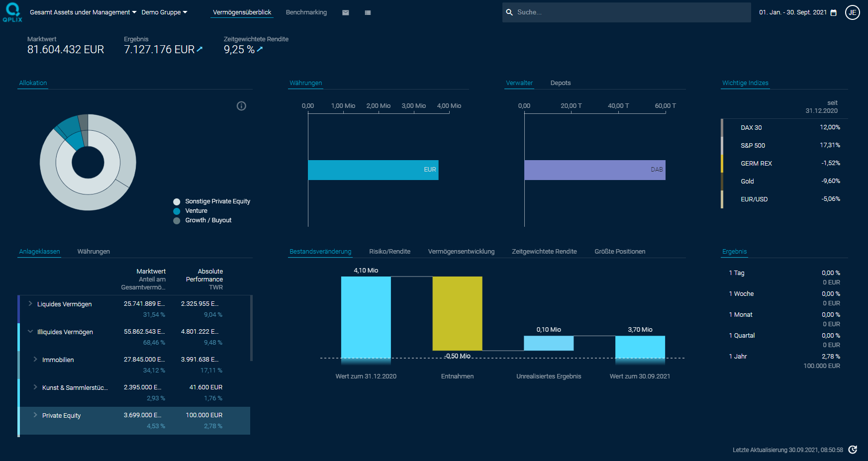Open the Demo Gruppe dropdown
The height and width of the screenshot is (461, 868).
point(164,12)
